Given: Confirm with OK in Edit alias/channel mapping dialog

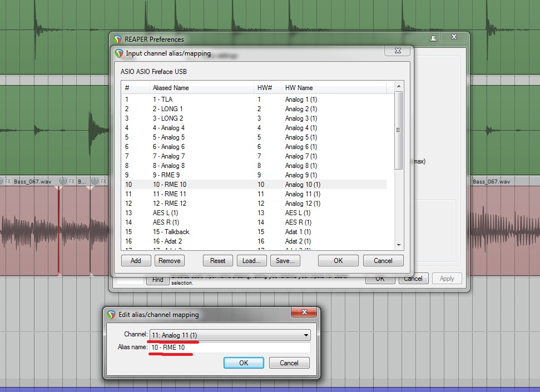Looking at the screenshot, I should tap(244, 363).
